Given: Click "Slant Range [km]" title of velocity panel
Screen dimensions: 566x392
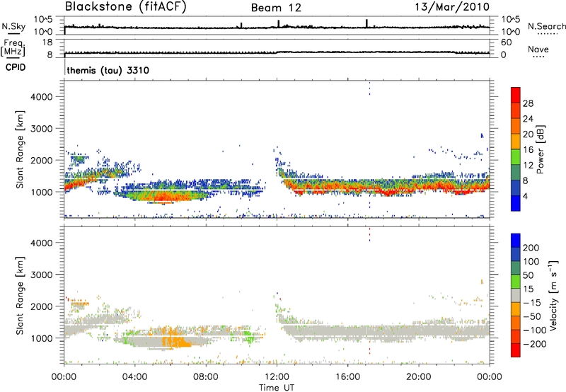Looking at the screenshot, I should click(x=20, y=296).
